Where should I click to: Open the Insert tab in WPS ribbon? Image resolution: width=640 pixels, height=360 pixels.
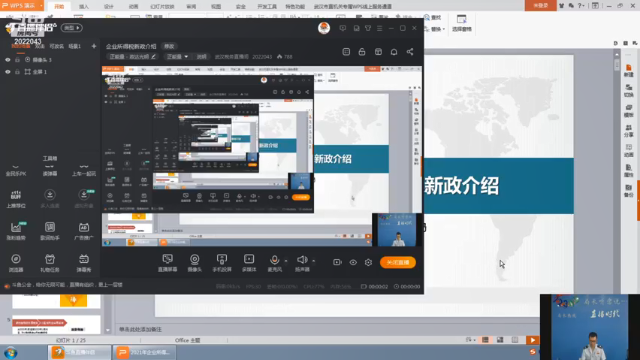click(x=84, y=7)
